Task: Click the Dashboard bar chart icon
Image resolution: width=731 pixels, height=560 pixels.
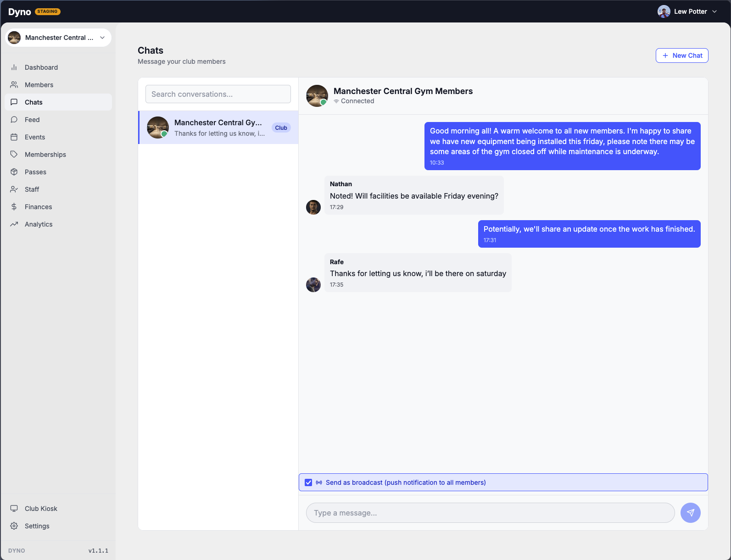Action: [14, 67]
